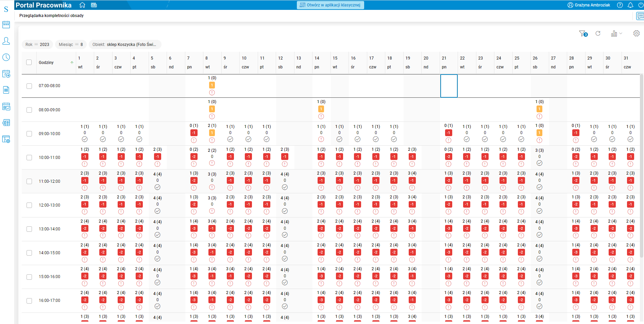Open the calendar checklist sidebar icon
644x324 pixels.
pyautogui.click(x=6, y=107)
